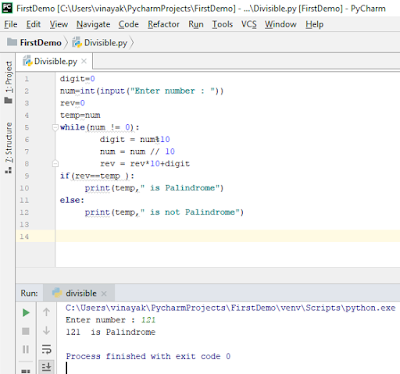400x374 pixels.
Task: Click the fold end marker at line 8
Action: point(55,163)
